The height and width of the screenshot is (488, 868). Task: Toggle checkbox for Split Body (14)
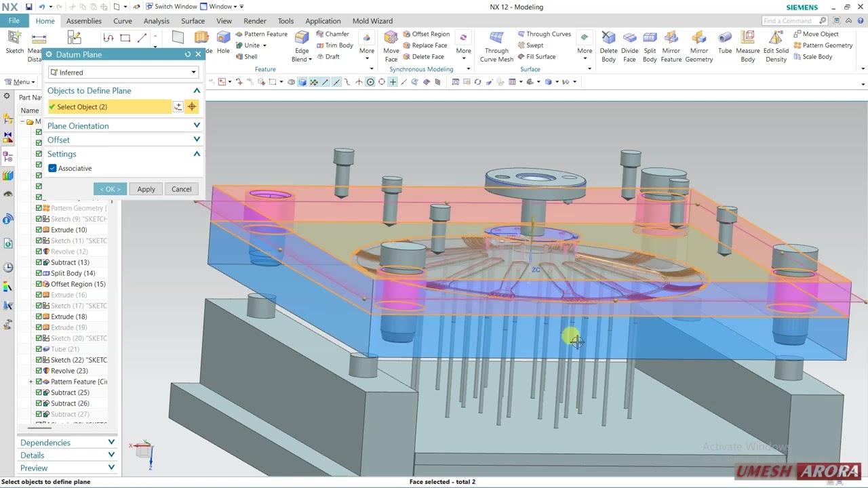point(39,273)
